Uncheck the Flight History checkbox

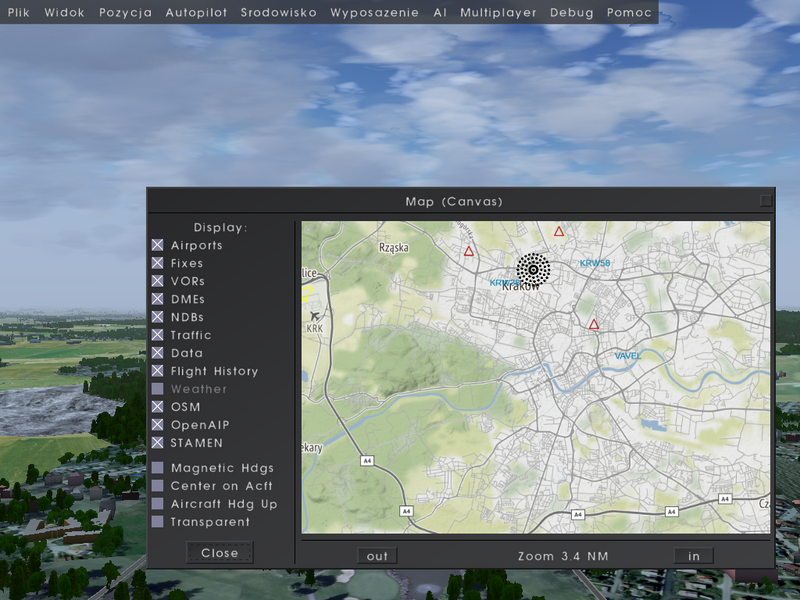(158, 371)
